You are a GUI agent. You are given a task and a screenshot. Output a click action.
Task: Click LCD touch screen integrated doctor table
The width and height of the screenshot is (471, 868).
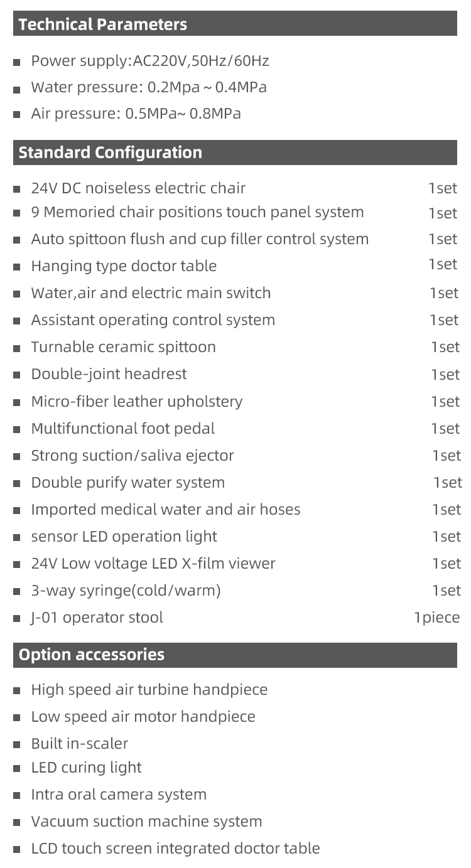pos(175,849)
